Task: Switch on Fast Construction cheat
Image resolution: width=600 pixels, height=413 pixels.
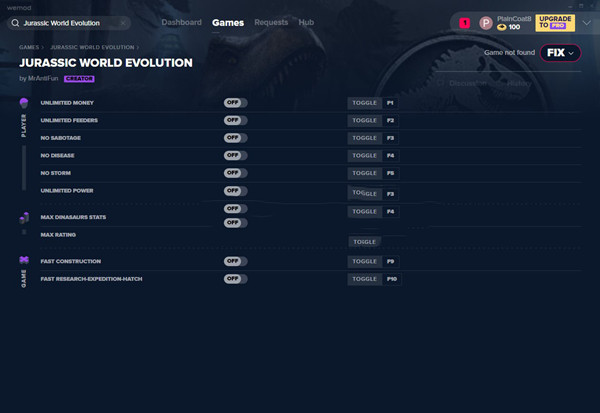Action: pos(235,261)
